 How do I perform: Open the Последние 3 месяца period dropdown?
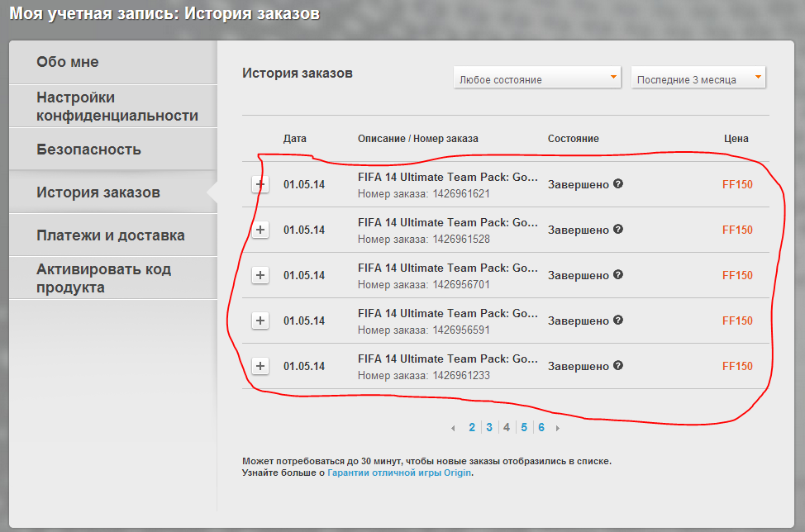click(x=698, y=78)
